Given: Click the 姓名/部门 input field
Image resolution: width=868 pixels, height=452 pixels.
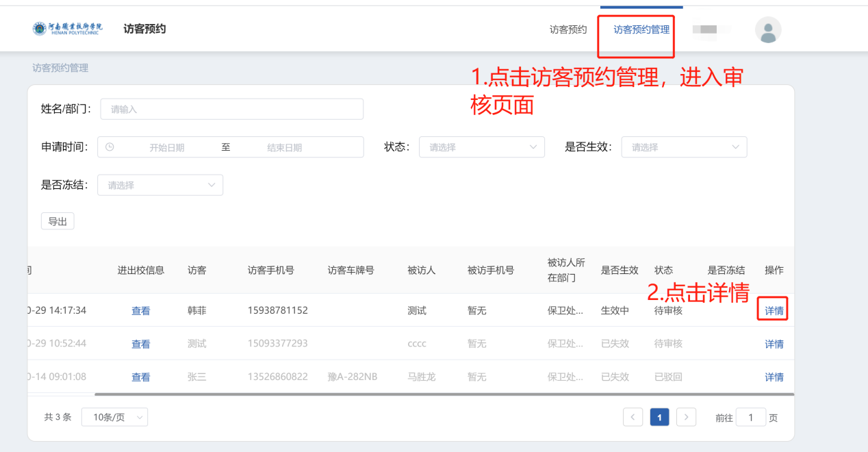Looking at the screenshot, I should 231,110.
